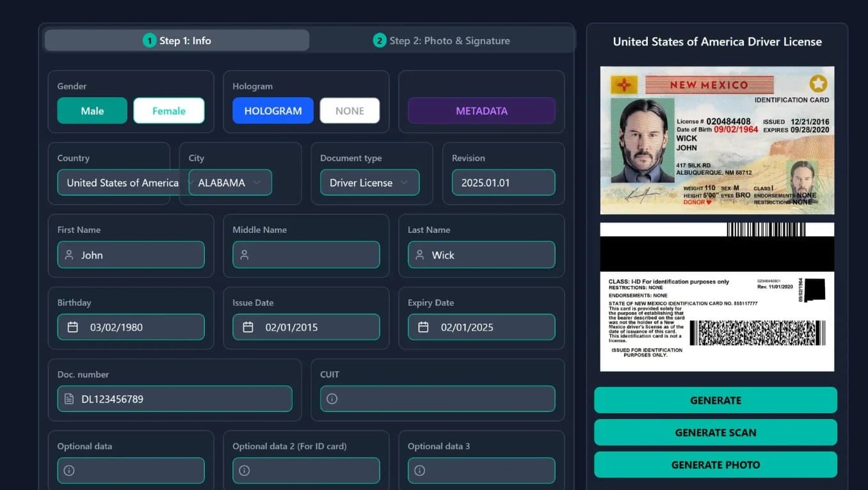Viewport: 868px width, 490px height.
Task: Click the preview heading "United States of America Driver License"
Action: click(718, 42)
